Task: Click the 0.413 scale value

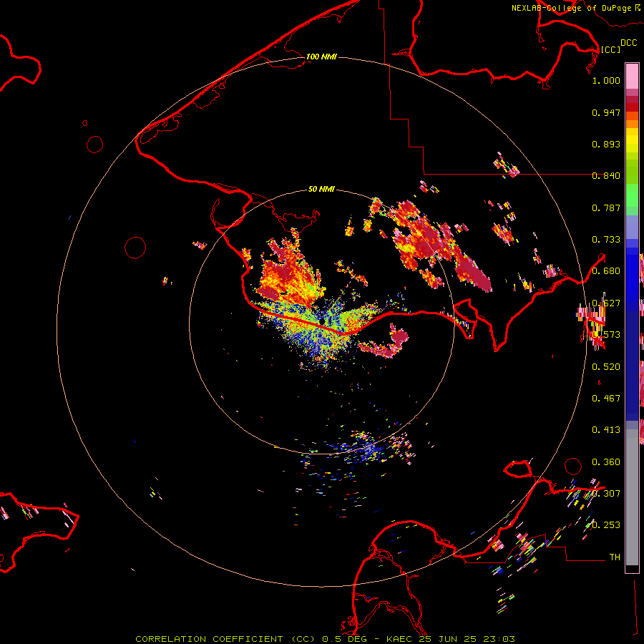Action: 606,430
